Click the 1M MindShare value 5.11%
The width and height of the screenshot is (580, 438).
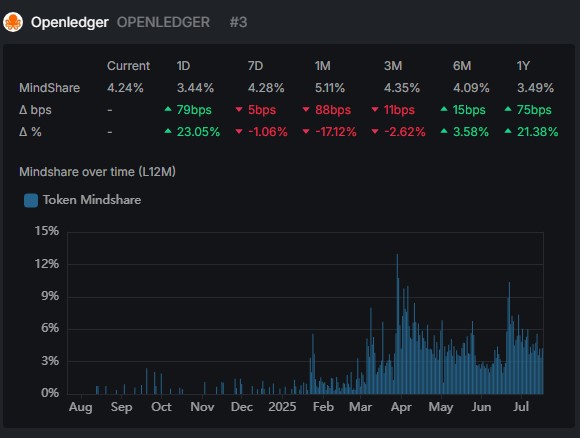tap(330, 88)
